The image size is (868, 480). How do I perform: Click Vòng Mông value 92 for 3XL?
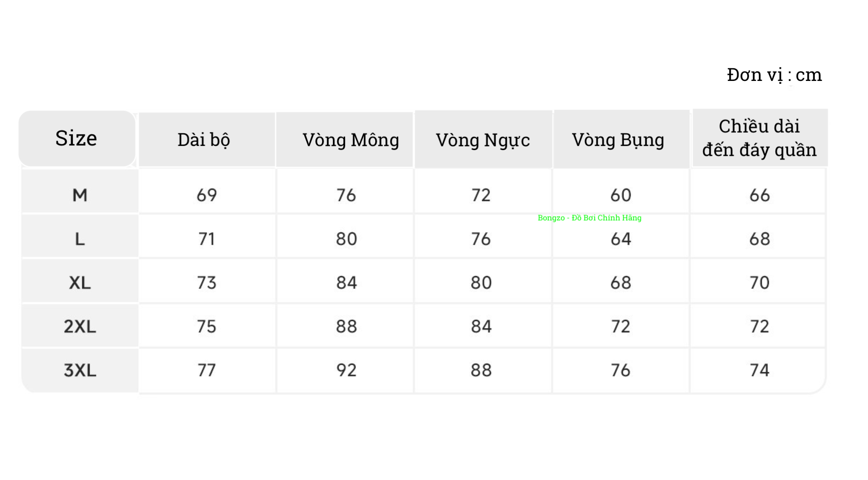tap(346, 370)
